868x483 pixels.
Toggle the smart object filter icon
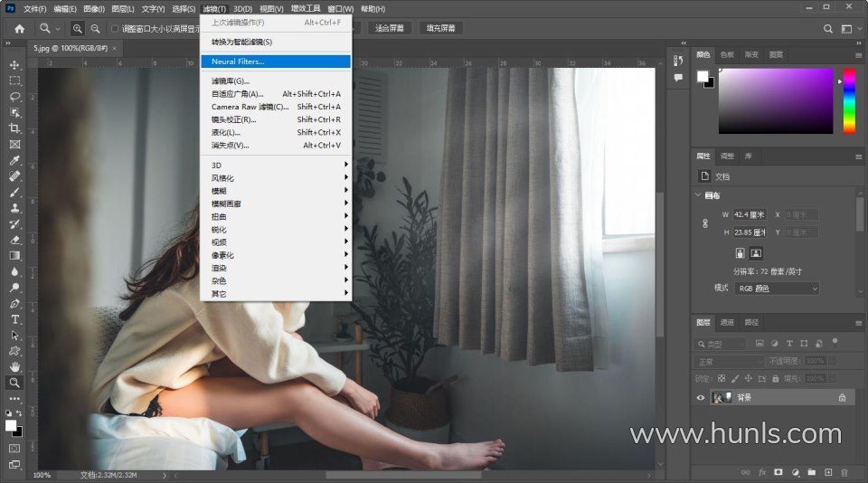[819, 344]
